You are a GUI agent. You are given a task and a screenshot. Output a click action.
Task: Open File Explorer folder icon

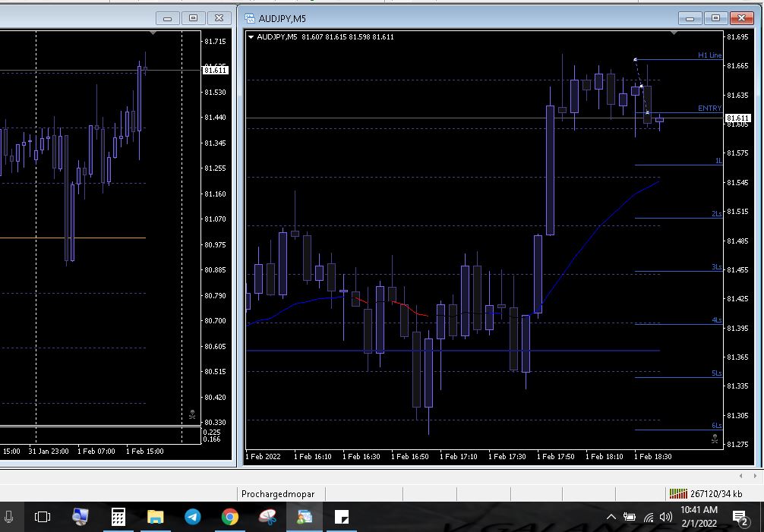pos(156,517)
